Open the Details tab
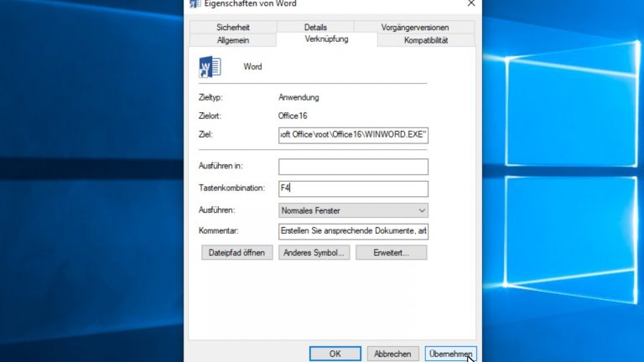 315,28
